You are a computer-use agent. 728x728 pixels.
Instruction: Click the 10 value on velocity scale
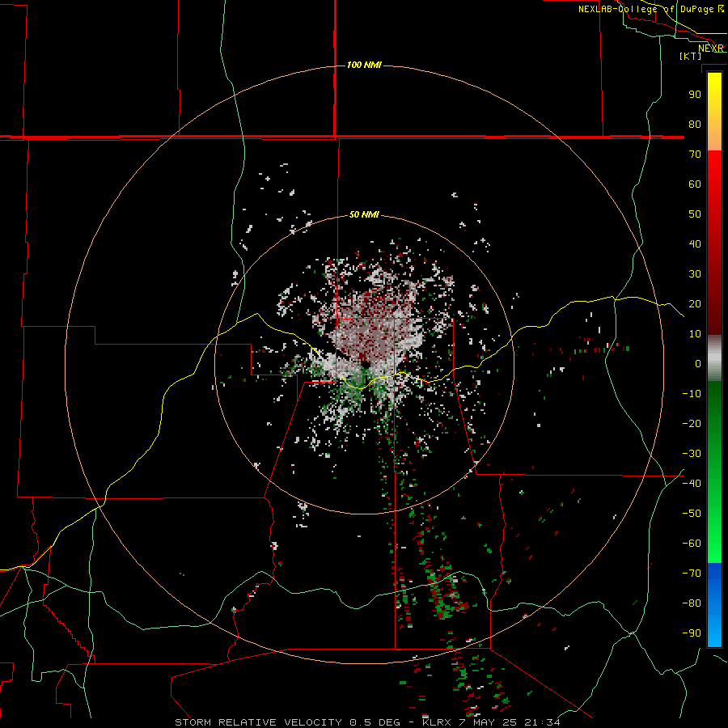(x=695, y=334)
